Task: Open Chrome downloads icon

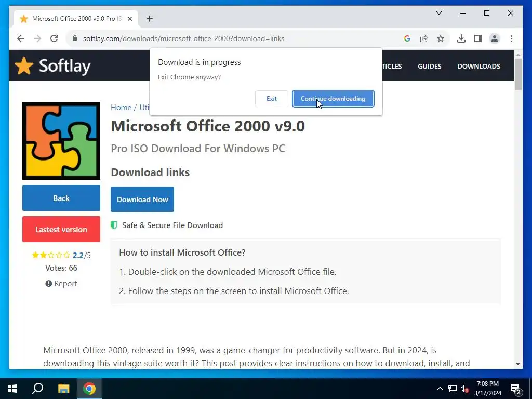Action: tap(461, 38)
